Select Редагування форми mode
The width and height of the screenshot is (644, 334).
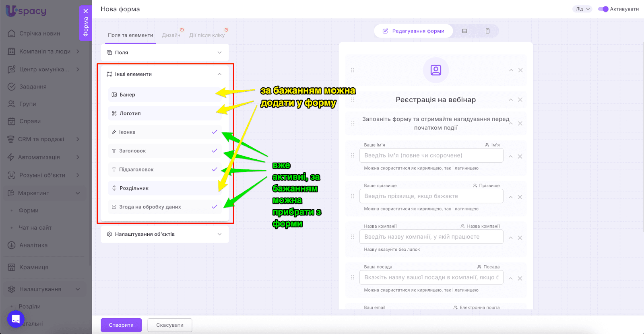(413, 31)
